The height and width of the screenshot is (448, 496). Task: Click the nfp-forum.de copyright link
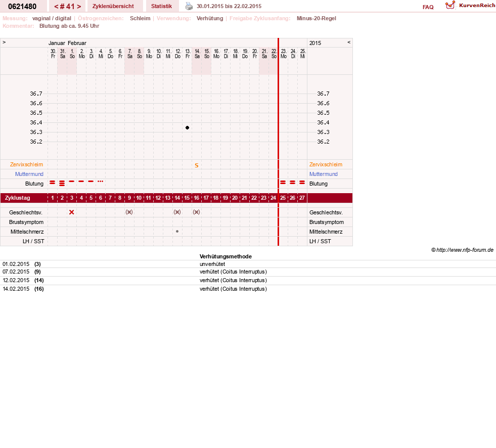coord(462,250)
